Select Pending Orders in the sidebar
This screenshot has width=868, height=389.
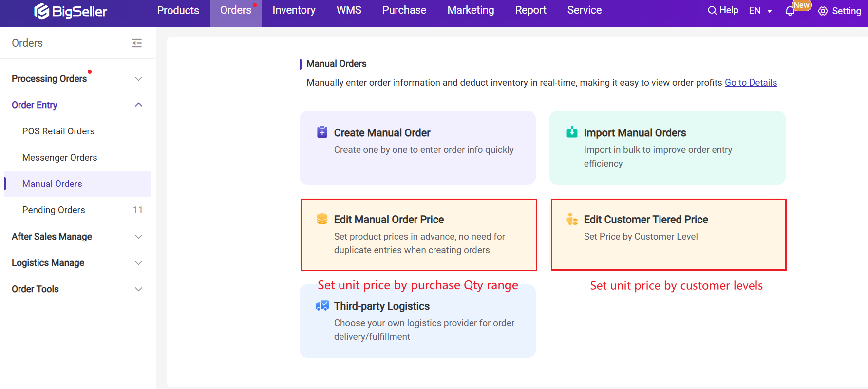pyautogui.click(x=54, y=210)
